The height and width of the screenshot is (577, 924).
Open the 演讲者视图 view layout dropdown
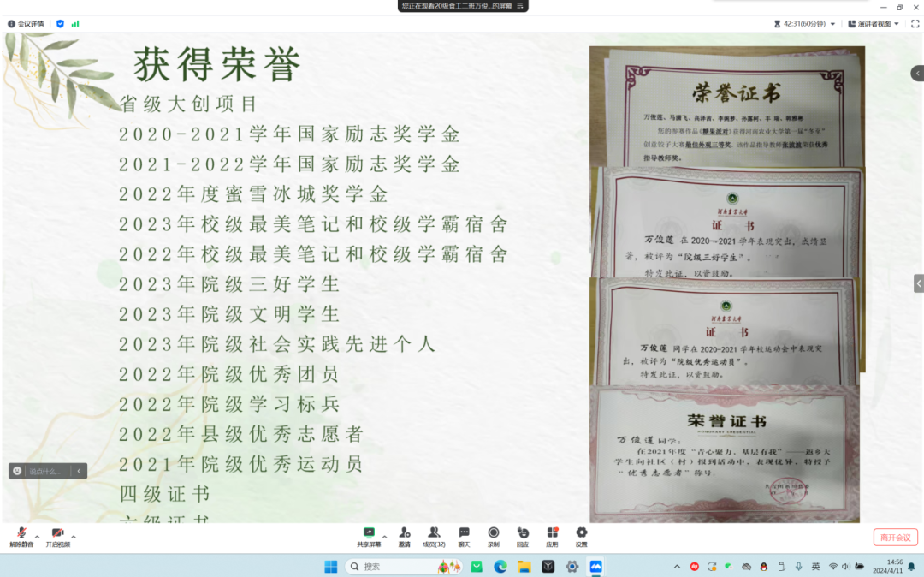pos(872,24)
